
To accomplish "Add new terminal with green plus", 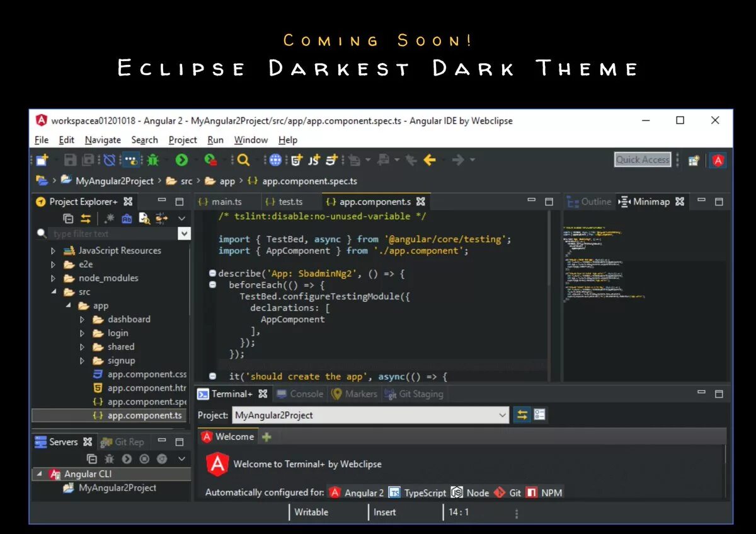I will pos(266,437).
